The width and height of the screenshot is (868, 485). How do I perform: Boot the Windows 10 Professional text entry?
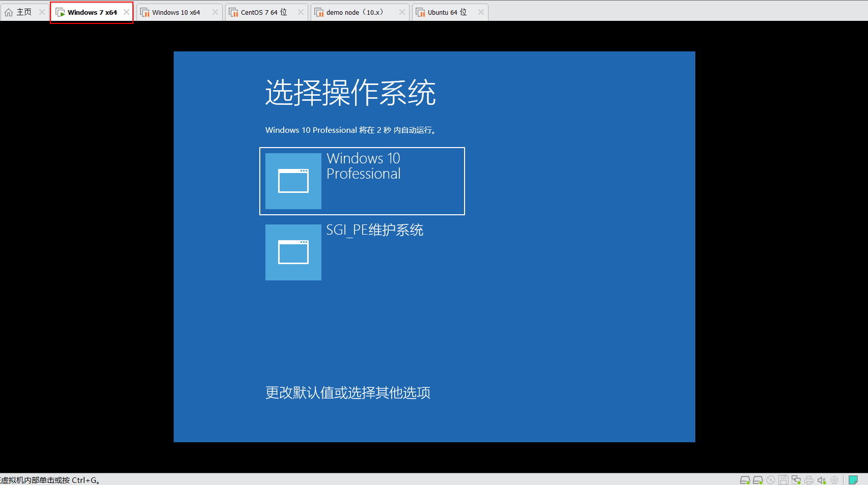(364, 166)
